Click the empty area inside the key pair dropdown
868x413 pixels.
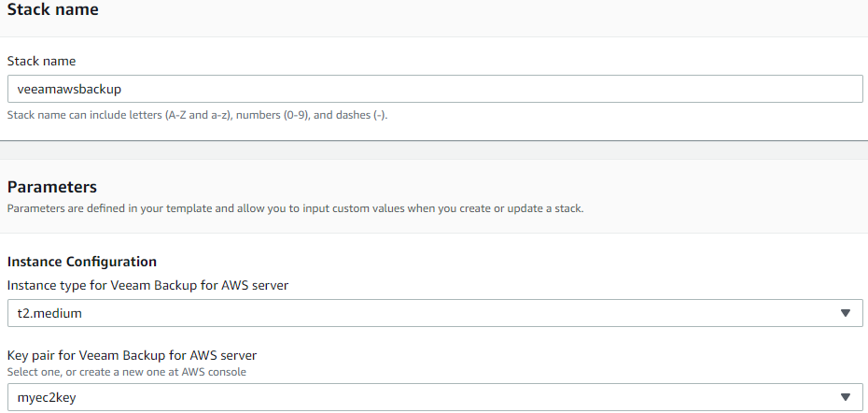click(x=454, y=397)
